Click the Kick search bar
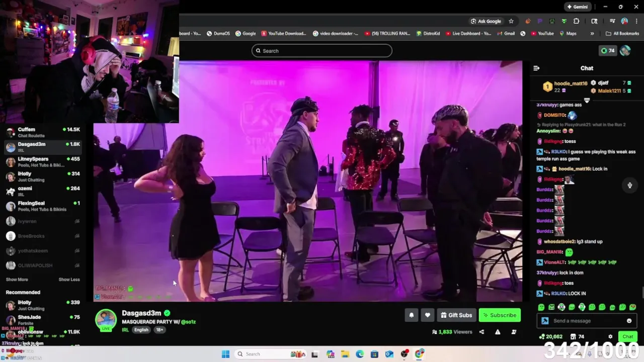Image resolution: width=644 pixels, height=362 pixels. coord(322,51)
